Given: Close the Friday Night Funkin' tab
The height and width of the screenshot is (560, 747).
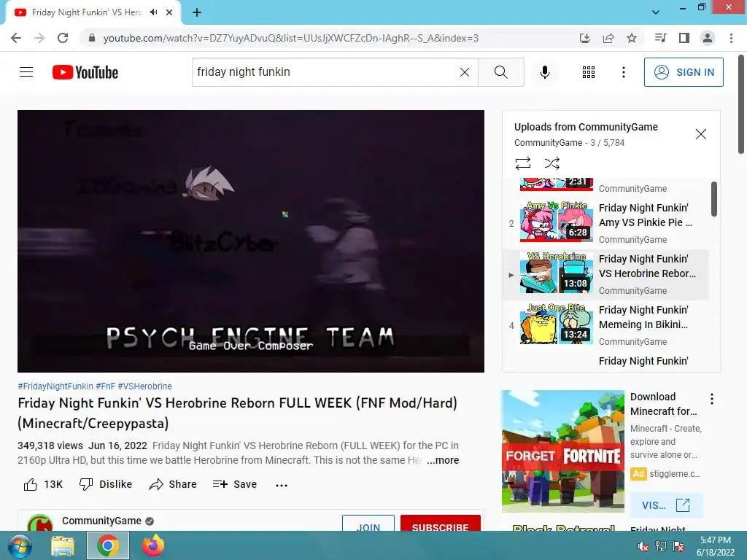Looking at the screenshot, I should 169,12.
